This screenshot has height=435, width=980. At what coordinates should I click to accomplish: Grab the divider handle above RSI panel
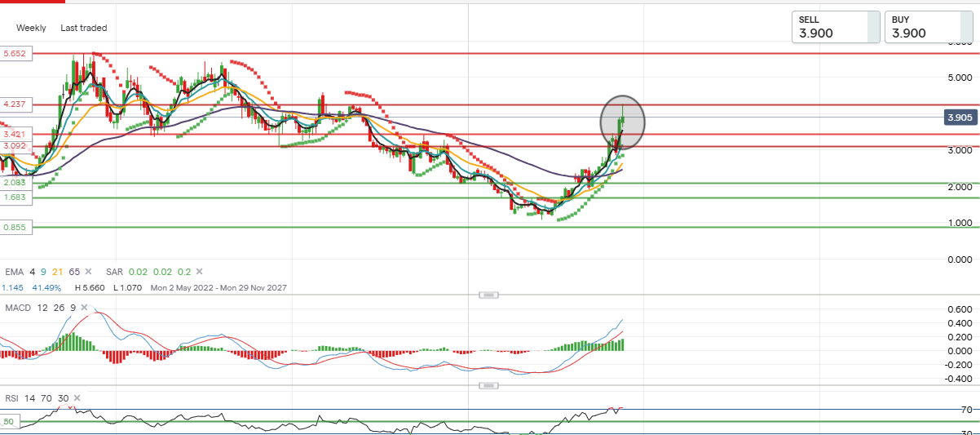point(488,385)
